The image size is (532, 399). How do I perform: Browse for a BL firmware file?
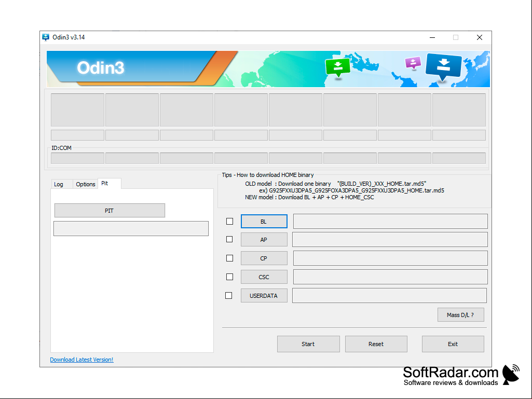click(264, 222)
